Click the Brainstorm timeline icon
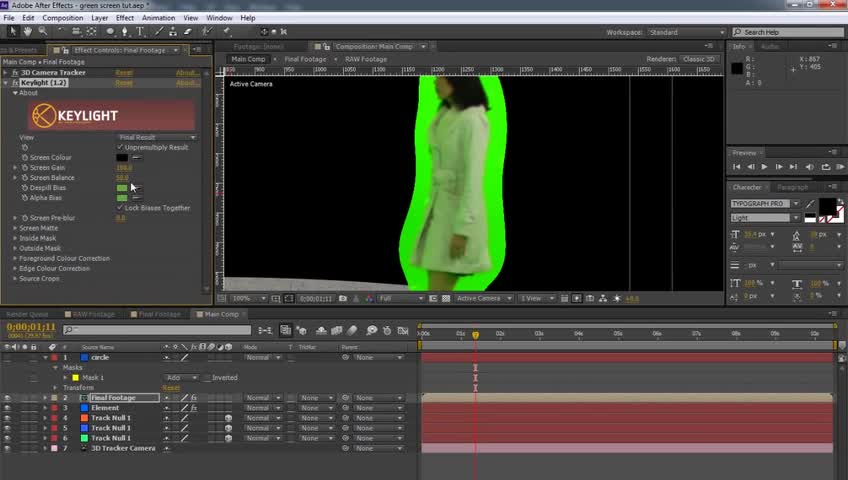This screenshot has height=480, width=848. coord(372,330)
